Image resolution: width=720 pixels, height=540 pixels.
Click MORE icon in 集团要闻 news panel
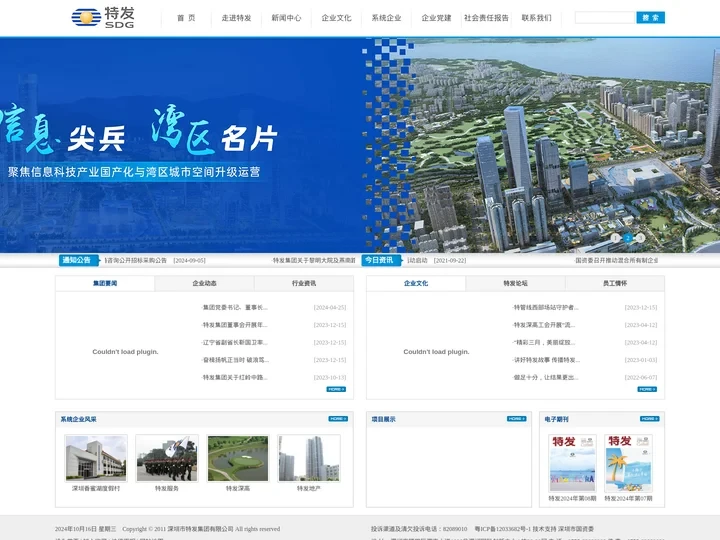(337, 389)
